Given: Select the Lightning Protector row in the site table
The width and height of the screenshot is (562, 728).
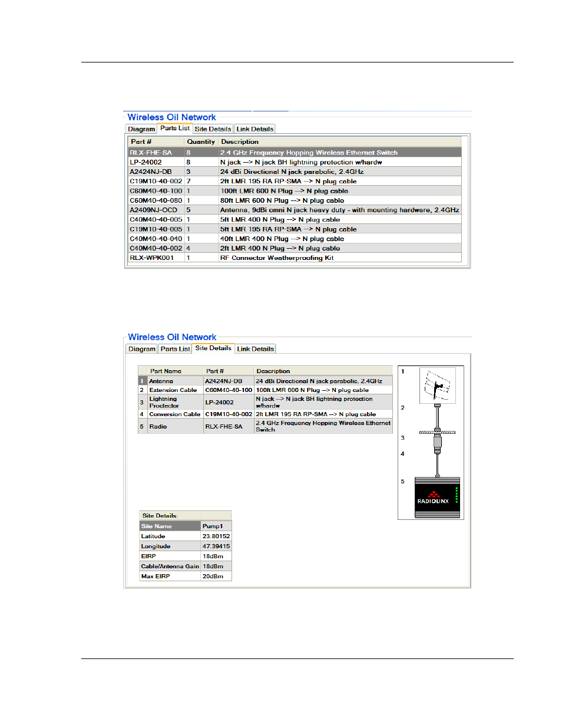Looking at the screenshot, I should click(x=265, y=402).
